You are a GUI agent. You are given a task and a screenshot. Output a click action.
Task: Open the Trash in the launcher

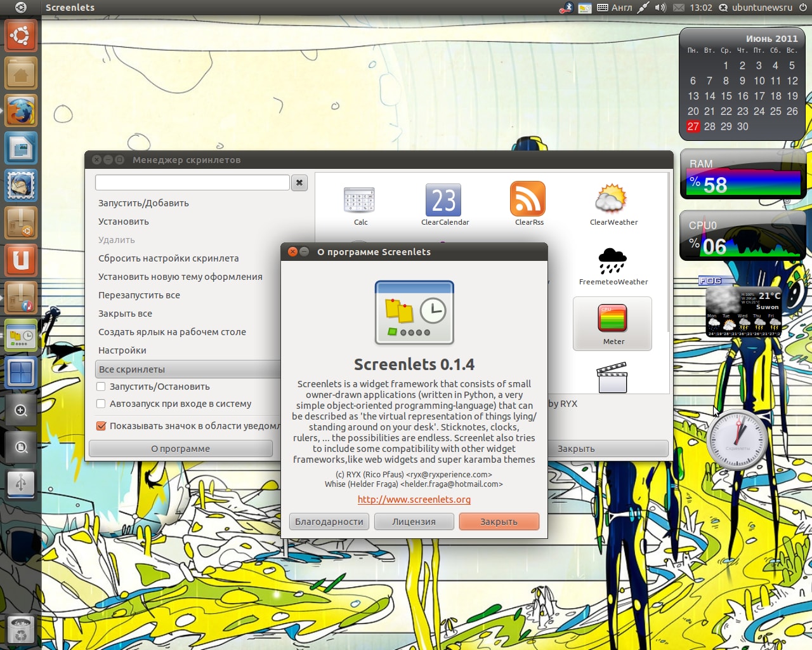coord(21,630)
